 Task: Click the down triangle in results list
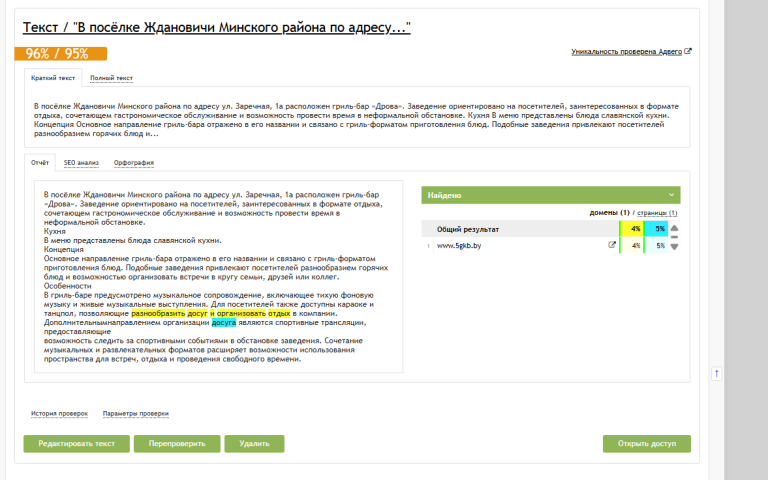674,247
